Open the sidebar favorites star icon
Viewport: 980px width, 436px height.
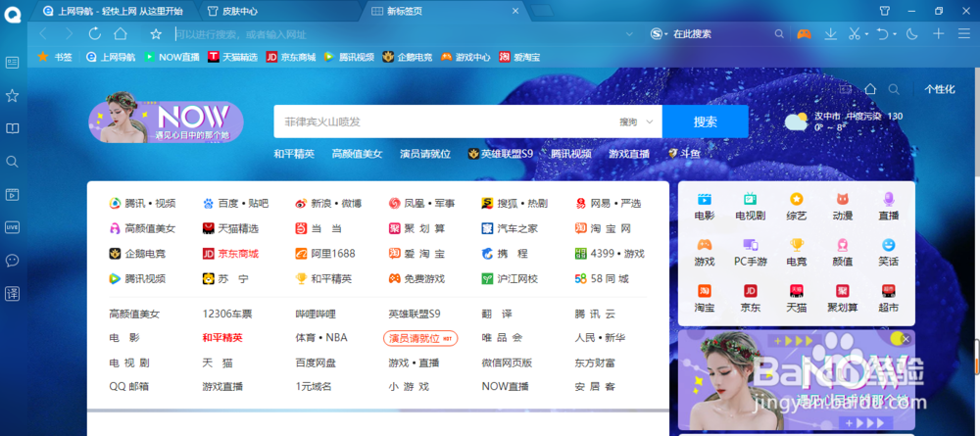(12, 96)
